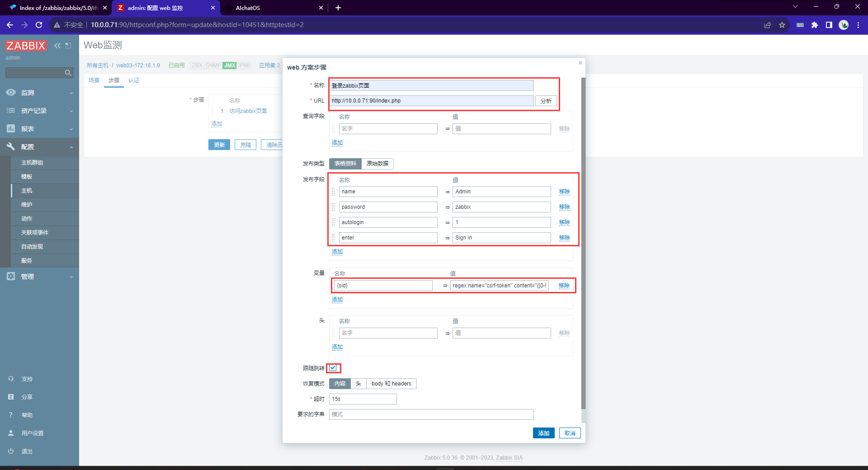The image size is (868, 470).
Task: Select 原始数据 post type
Action: [377, 164]
